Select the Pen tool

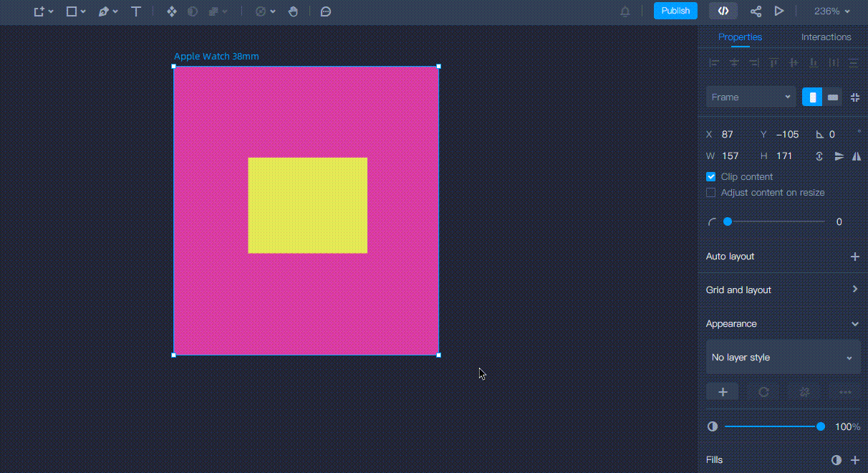click(104, 11)
